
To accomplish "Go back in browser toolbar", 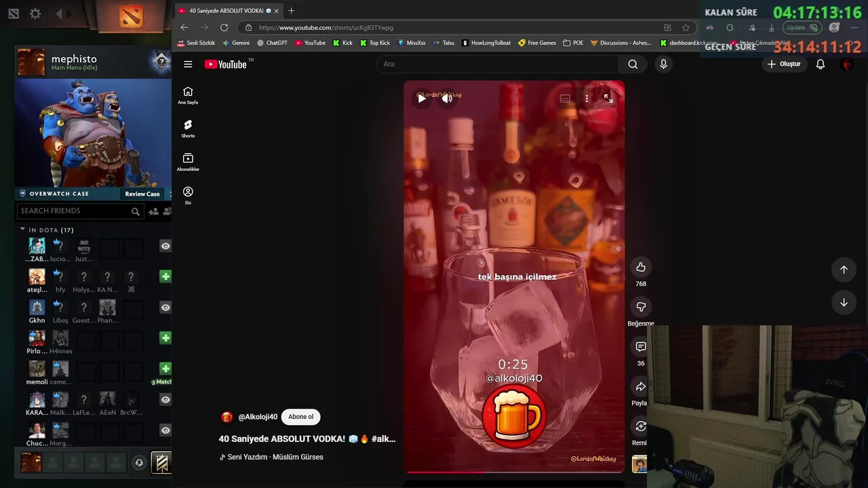I will [x=184, y=28].
